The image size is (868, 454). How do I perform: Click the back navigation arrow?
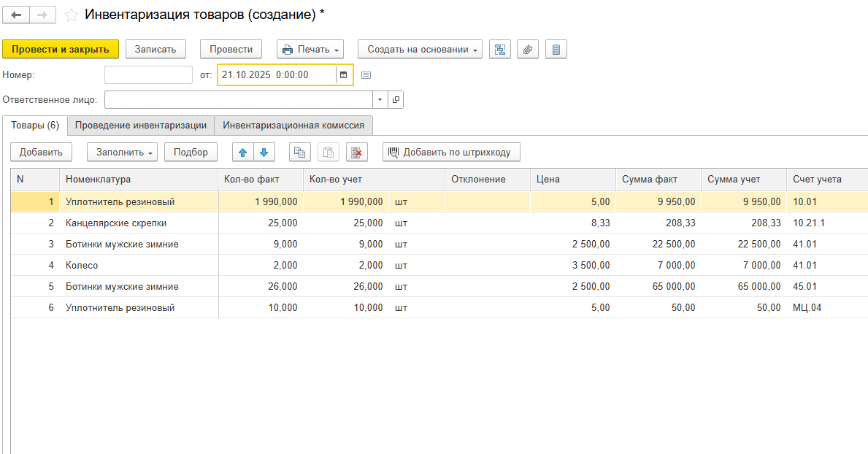pos(16,15)
